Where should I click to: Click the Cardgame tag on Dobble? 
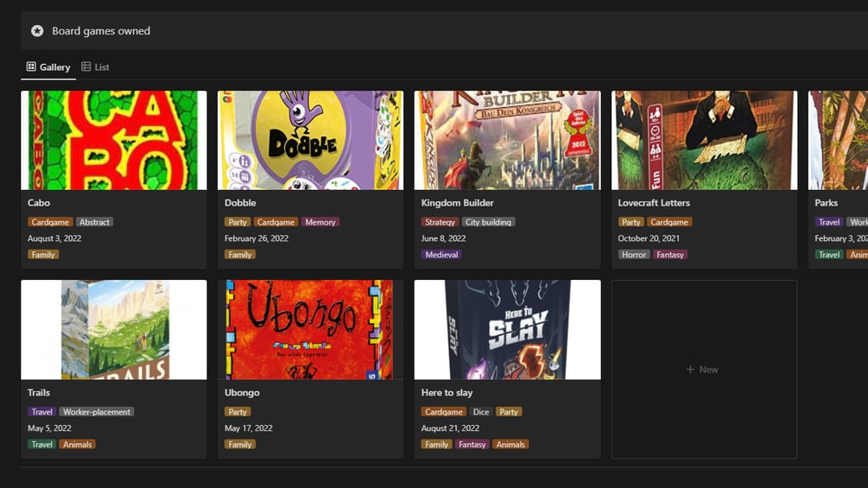[x=276, y=222]
